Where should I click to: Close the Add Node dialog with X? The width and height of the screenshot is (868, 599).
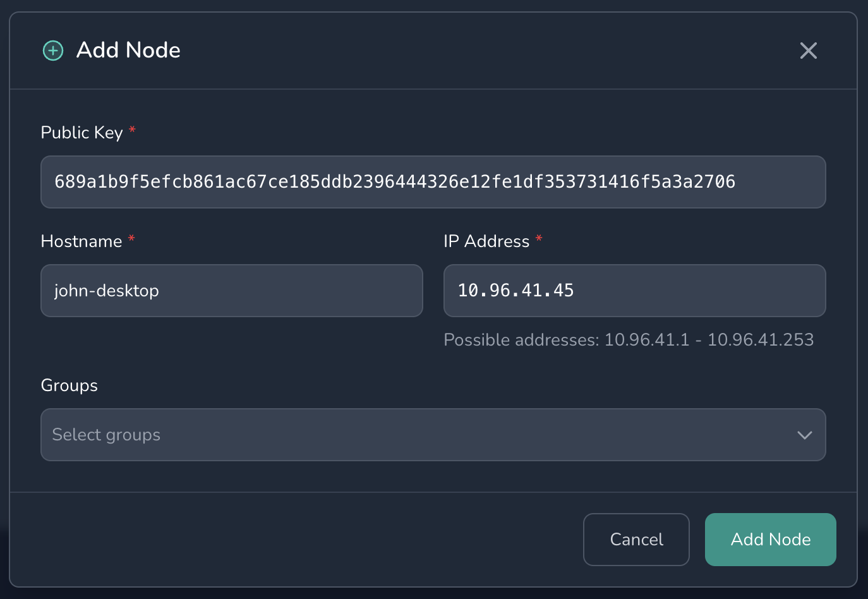pos(808,51)
